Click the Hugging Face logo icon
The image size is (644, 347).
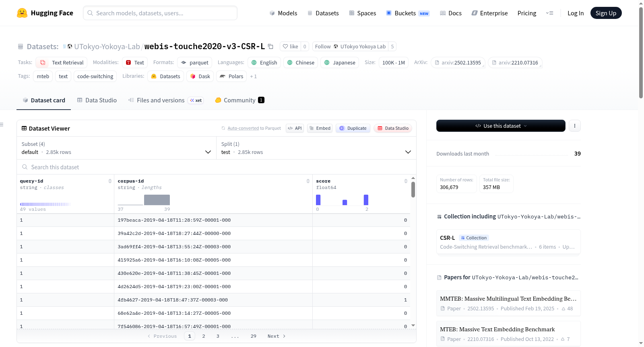22,13
